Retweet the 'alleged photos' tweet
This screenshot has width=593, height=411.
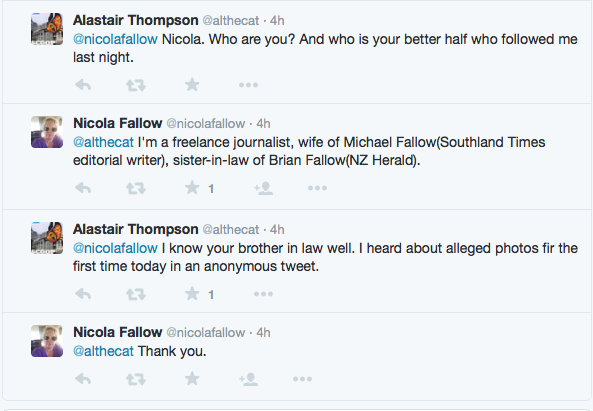pos(136,294)
